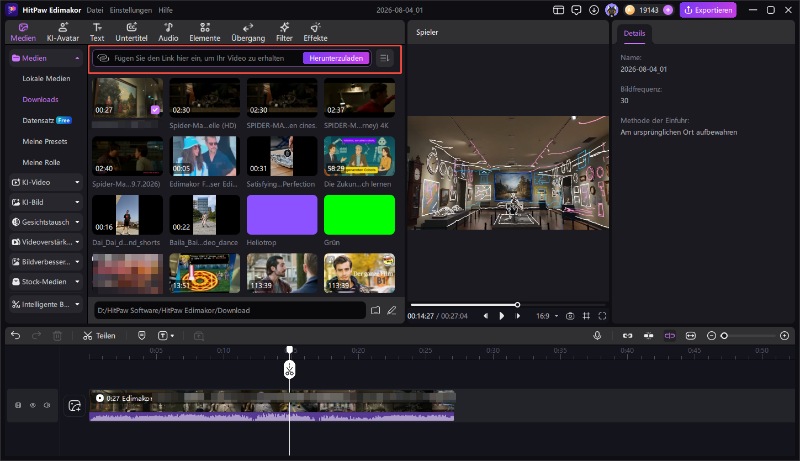Toggle the purple magnetic snap icon
800x461 pixels.
point(669,336)
